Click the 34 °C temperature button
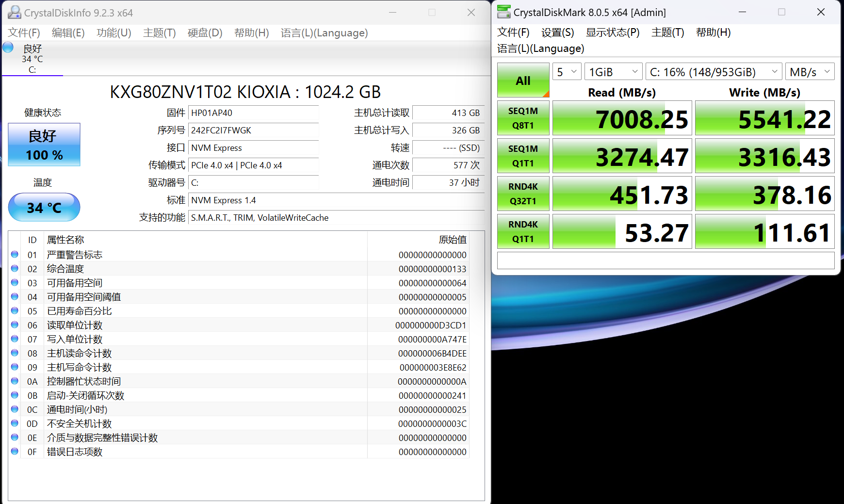This screenshot has width=844, height=504. (x=44, y=207)
